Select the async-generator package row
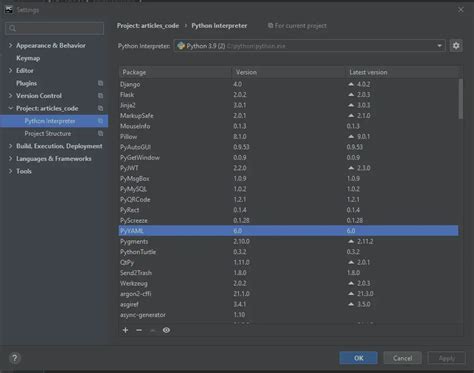Image resolution: width=474 pixels, height=373 pixels. click(x=289, y=315)
